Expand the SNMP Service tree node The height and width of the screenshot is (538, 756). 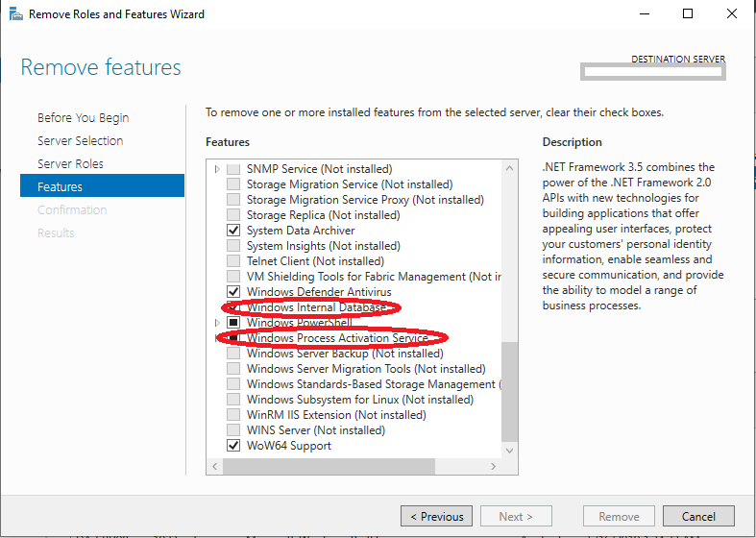[x=217, y=169]
